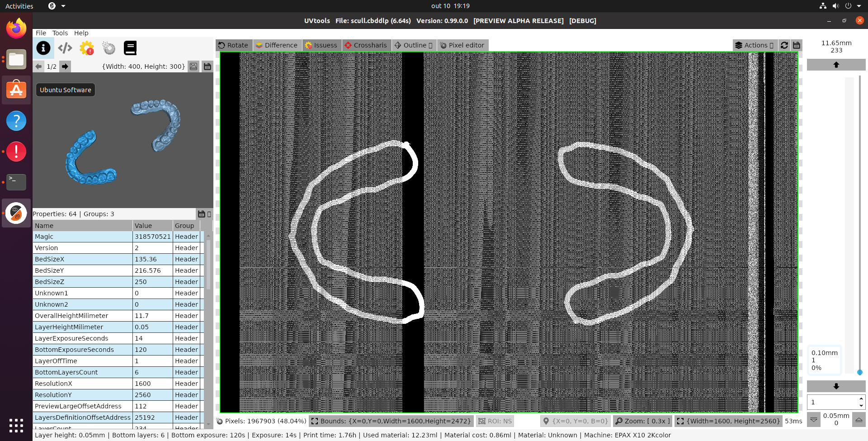Refresh the layer preview

coord(784,45)
